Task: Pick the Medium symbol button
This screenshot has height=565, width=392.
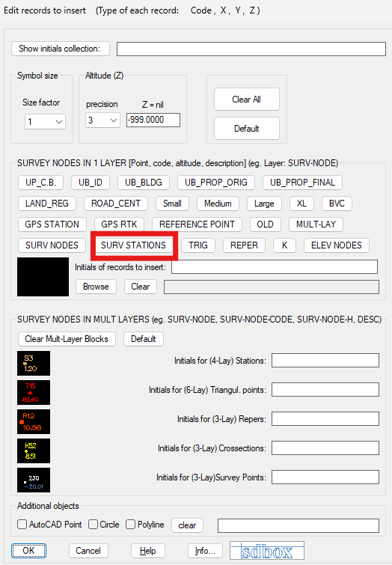Action: coord(218,204)
